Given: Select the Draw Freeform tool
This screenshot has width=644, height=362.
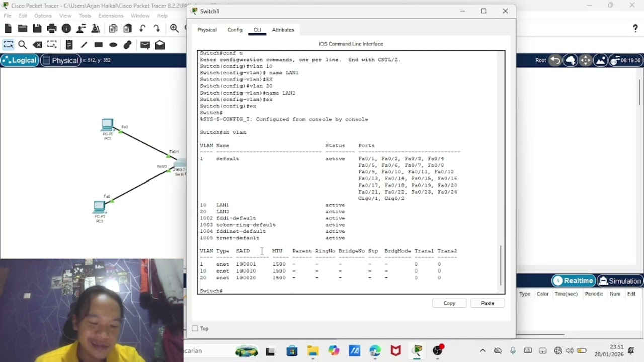Looking at the screenshot, I should click(x=128, y=45).
